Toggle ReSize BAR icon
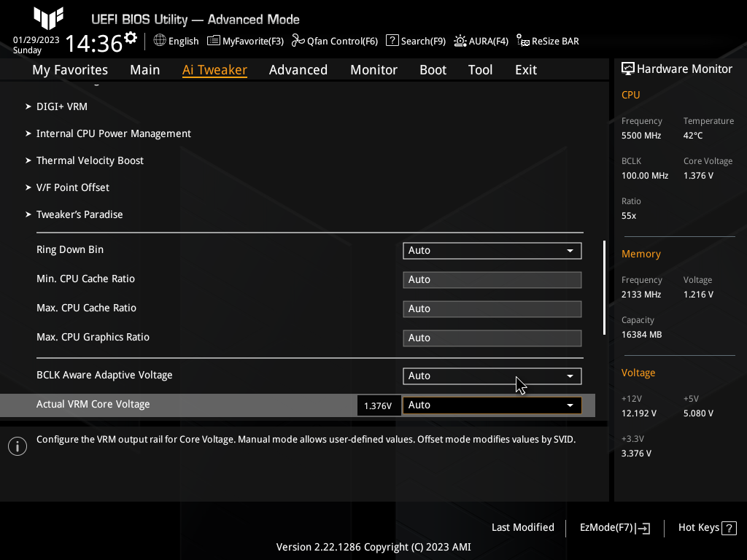This screenshot has height=560, width=747. pos(522,41)
